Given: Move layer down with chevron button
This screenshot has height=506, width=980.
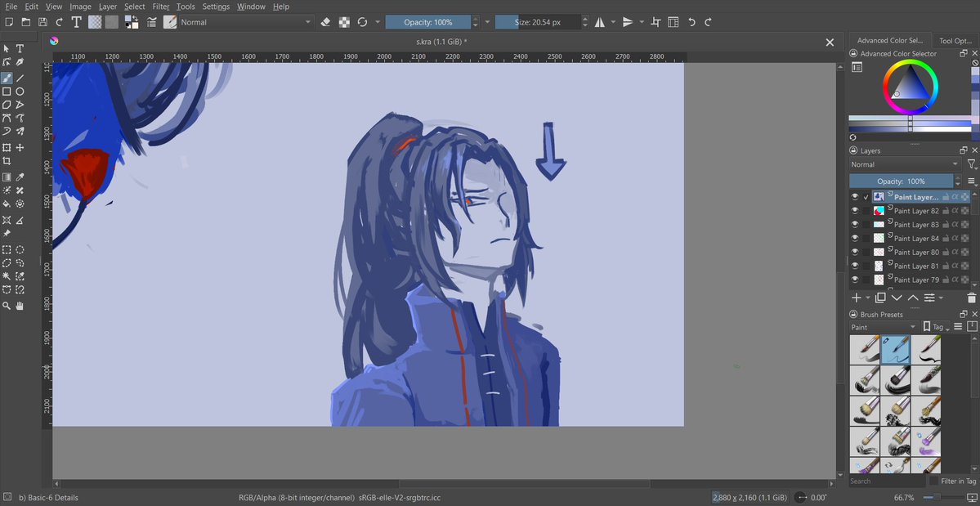Looking at the screenshot, I should click(x=897, y=298).
